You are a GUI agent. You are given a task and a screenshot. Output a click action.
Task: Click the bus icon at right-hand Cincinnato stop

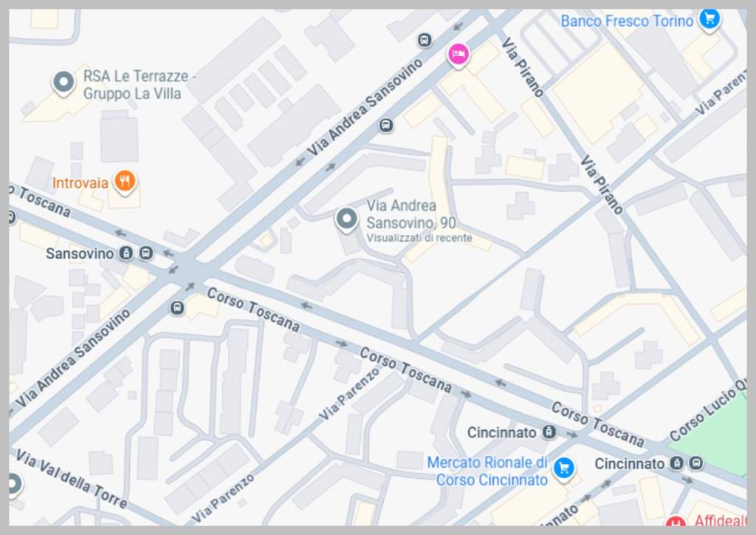(695, 463)
